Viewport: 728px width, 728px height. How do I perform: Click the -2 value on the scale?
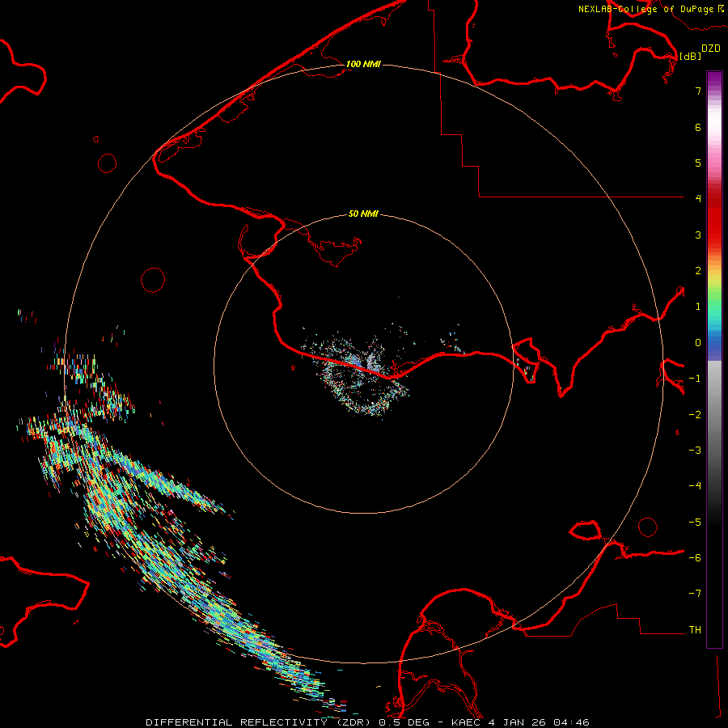click(695, 415)
